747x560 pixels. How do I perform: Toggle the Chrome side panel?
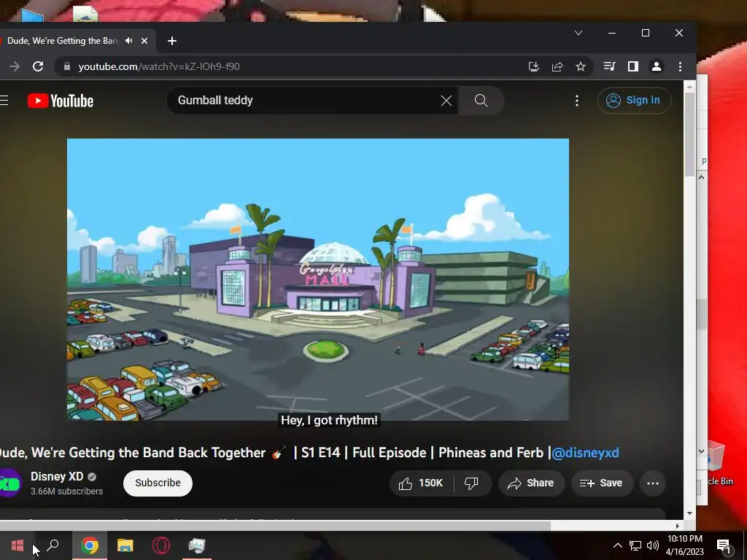(632, 66)
